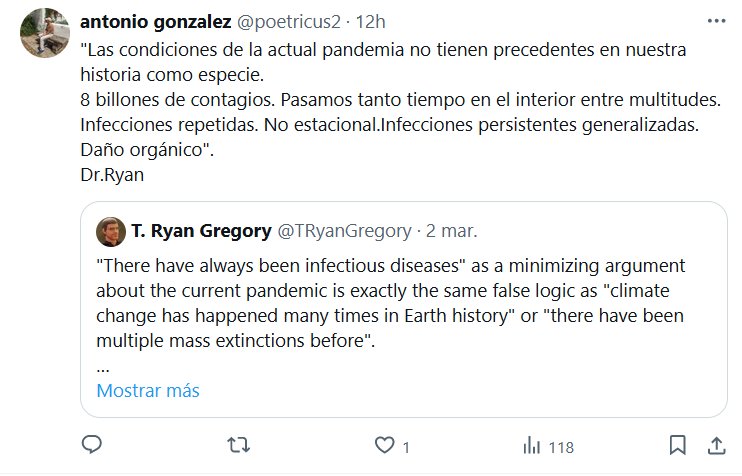The width and height of the screenshot is (742, 476).
Task: View tweet analytics bar chart icon
Action: (532, 444)
